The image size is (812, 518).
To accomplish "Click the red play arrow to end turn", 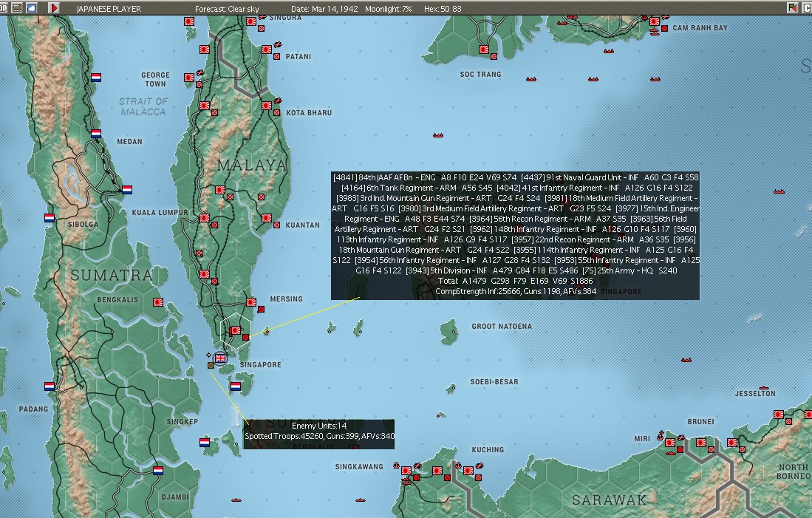I will point(54,8).
